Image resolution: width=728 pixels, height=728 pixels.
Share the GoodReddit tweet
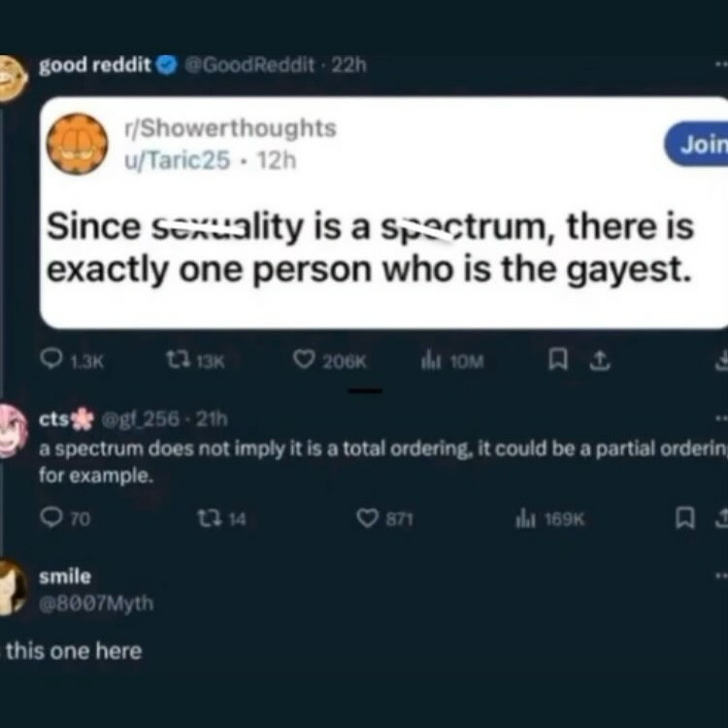(x=599, y=361)
